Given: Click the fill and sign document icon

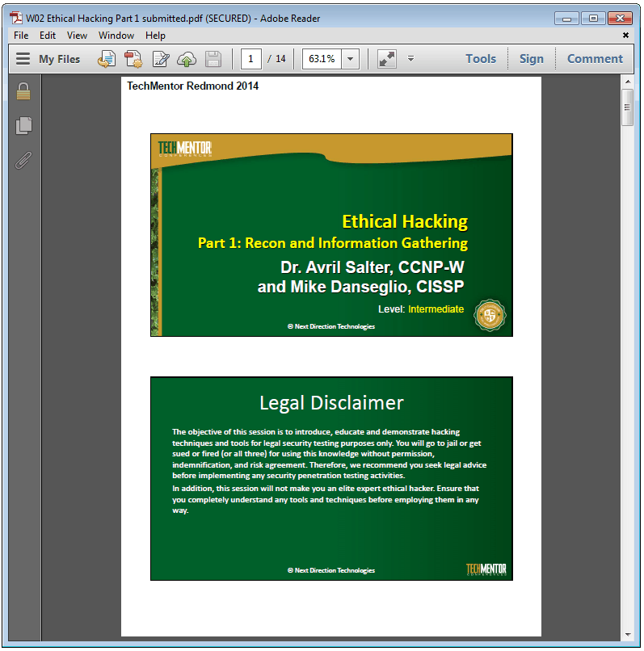Looking at the screenshot, I should (x=161, y=59).
